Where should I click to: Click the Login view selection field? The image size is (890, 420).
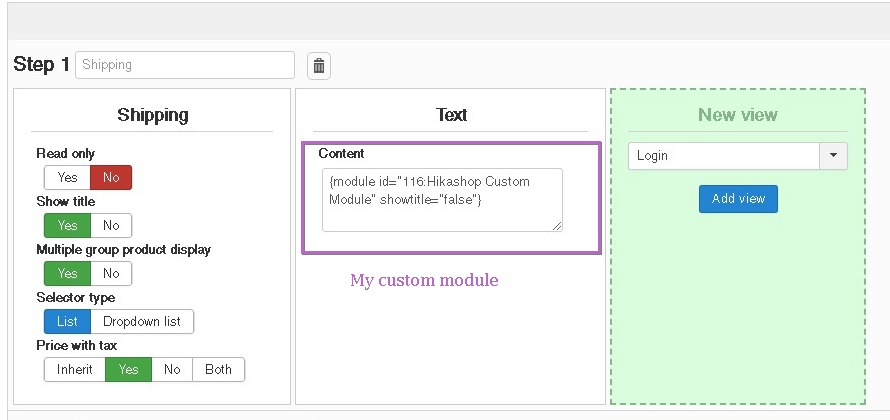[x=723, y=156]
